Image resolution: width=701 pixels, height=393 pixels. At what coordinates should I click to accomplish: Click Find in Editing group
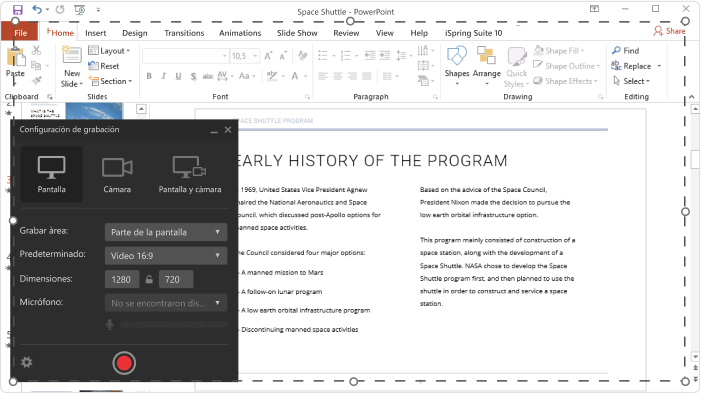point(626,51)
